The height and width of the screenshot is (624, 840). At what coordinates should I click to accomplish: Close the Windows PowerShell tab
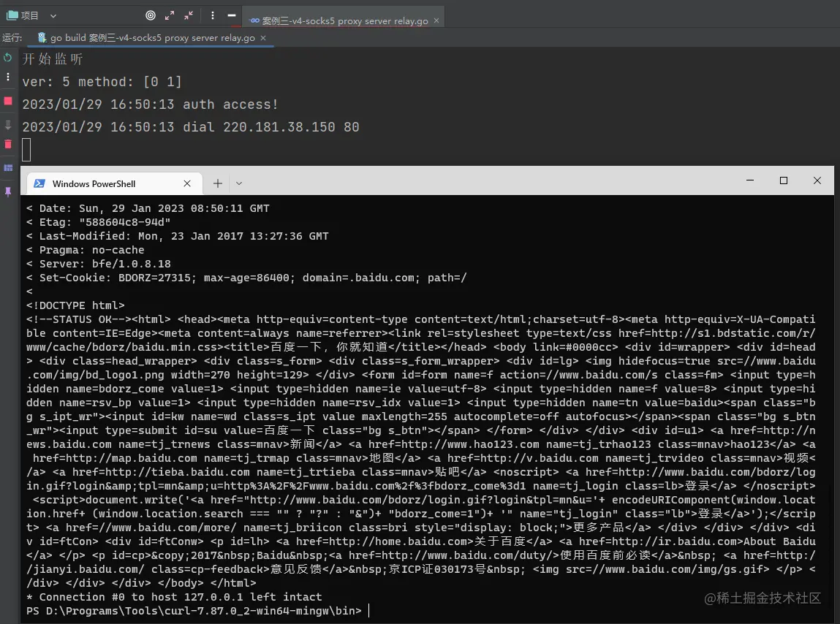click(187, 183)
